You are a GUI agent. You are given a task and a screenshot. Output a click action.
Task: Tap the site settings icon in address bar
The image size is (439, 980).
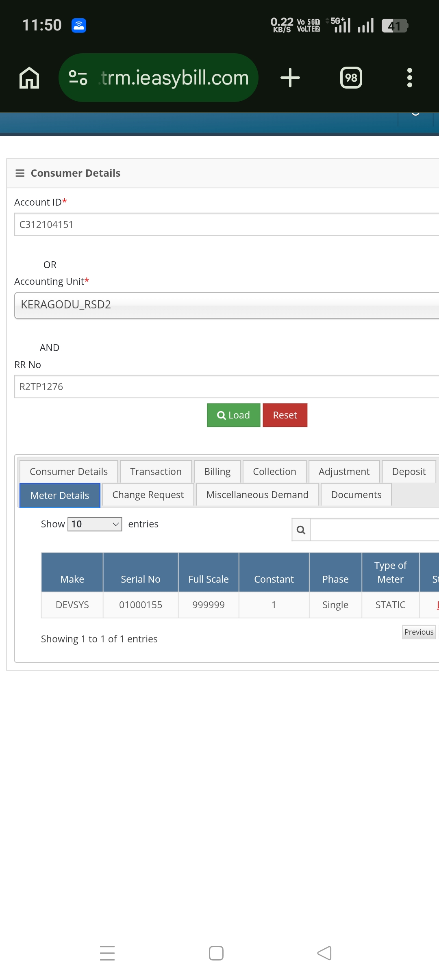78,78
